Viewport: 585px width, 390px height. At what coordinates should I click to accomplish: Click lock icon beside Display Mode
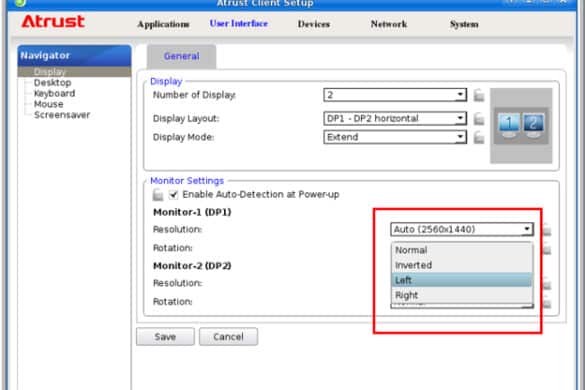tap(479, 138)
